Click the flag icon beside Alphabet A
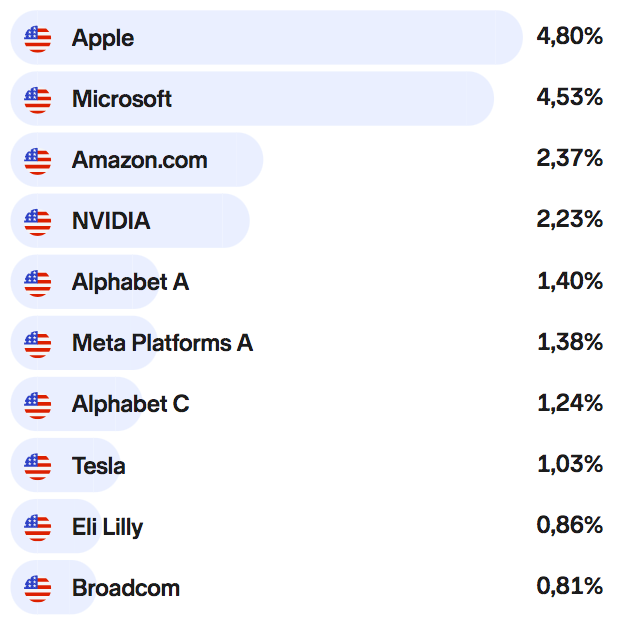Viewport: 628px width, 628px height. pos(37,282)
